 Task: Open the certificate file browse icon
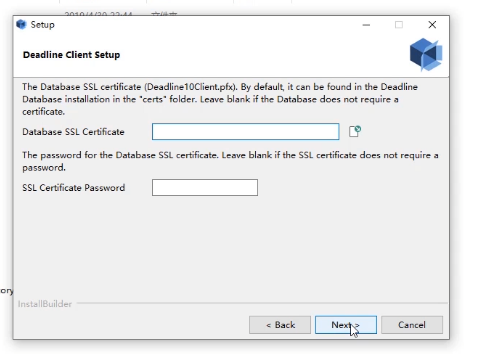(x=355, y=131)
